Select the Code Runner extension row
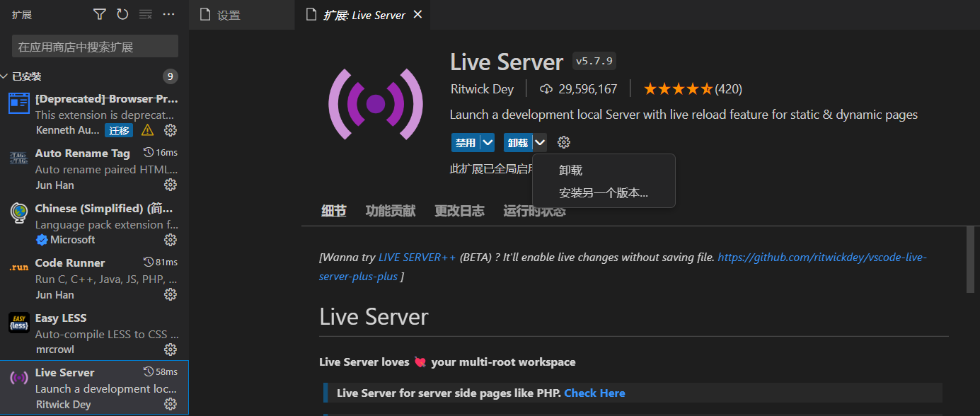The width and height of the screenshot is (980, 416). (x=94, y=279)
